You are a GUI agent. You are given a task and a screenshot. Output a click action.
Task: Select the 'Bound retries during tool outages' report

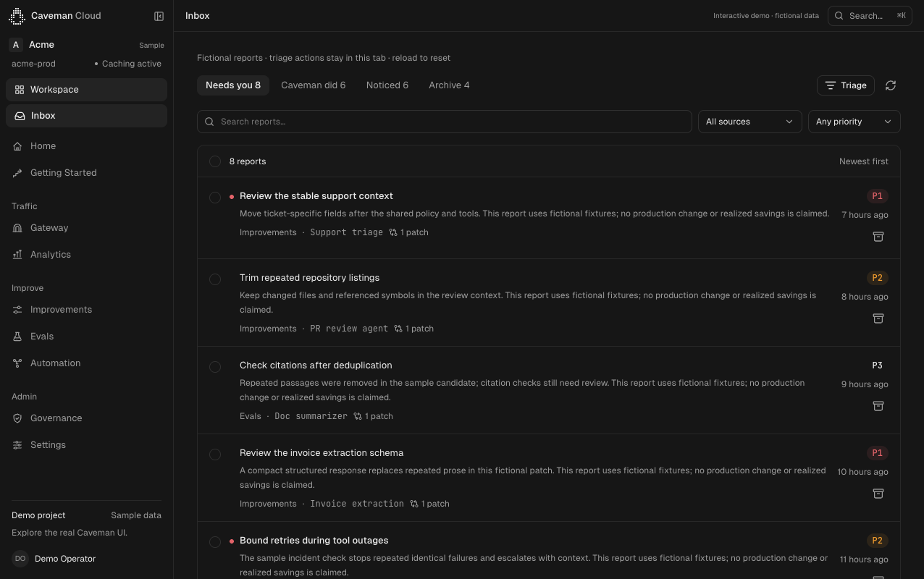coord(215,542)
